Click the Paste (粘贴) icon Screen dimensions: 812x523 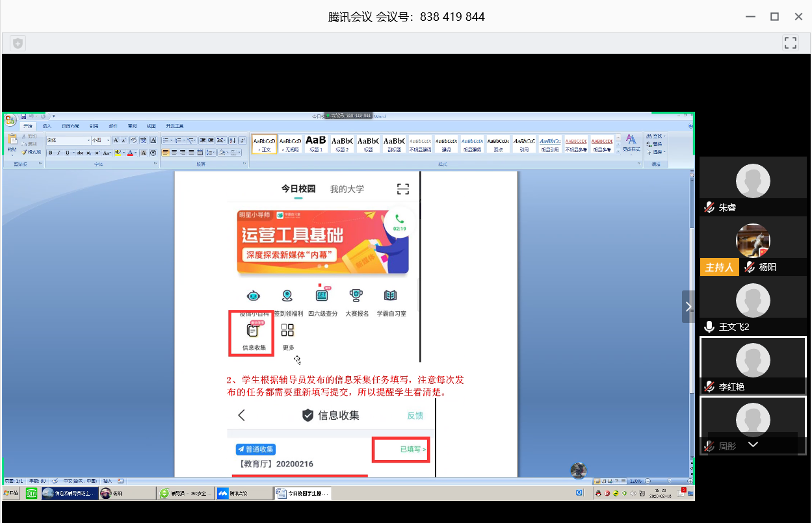pos(13,138)
